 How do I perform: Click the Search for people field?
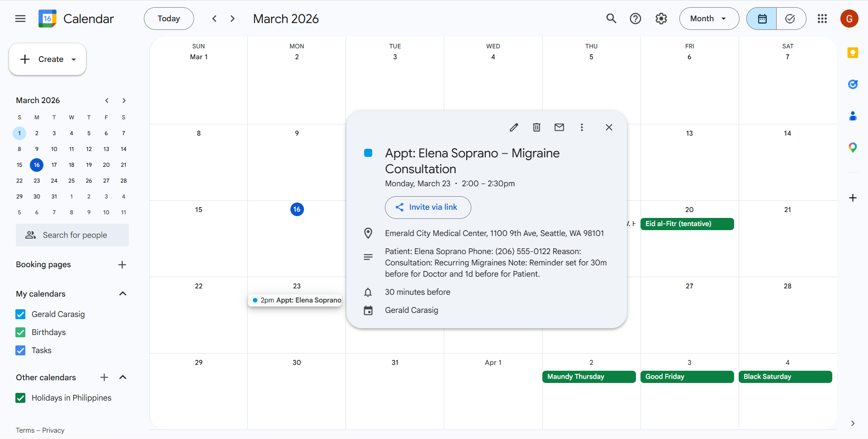72,235
